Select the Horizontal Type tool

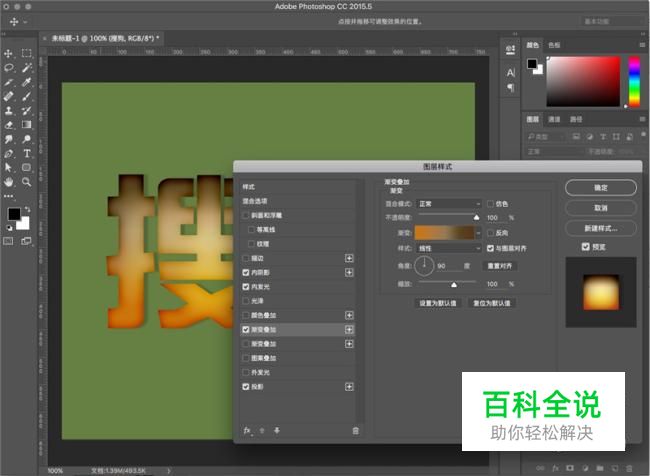pos(27,153)
